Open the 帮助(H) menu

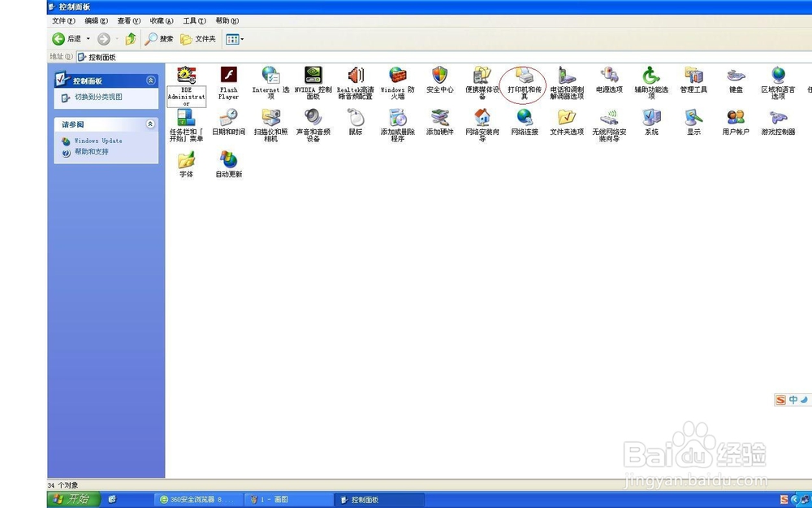click(x=227, y=21)
